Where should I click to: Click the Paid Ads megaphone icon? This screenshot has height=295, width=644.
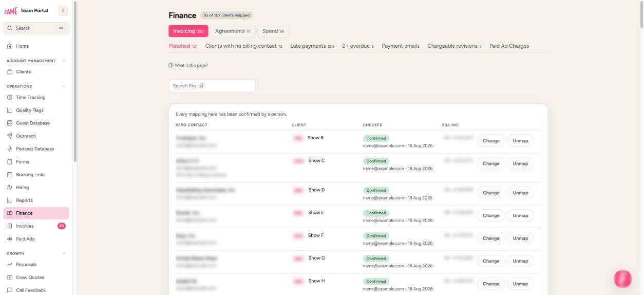pos(9,239)
